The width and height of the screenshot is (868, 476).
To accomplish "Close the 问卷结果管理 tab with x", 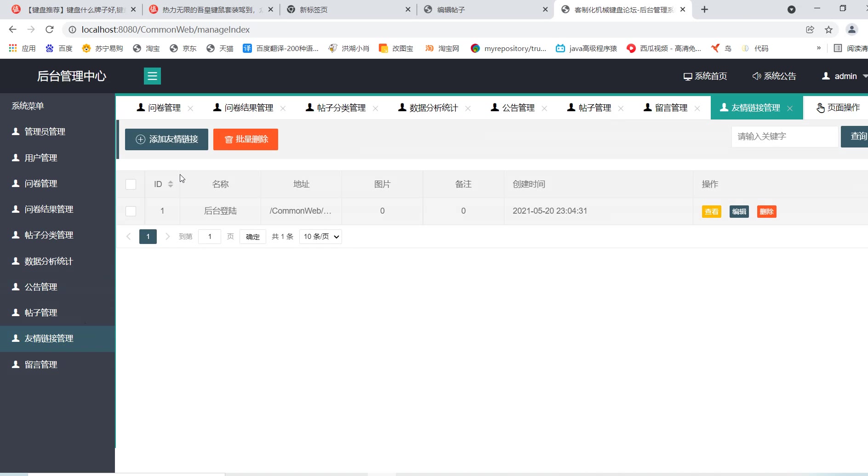I will [x=283, y=108].
